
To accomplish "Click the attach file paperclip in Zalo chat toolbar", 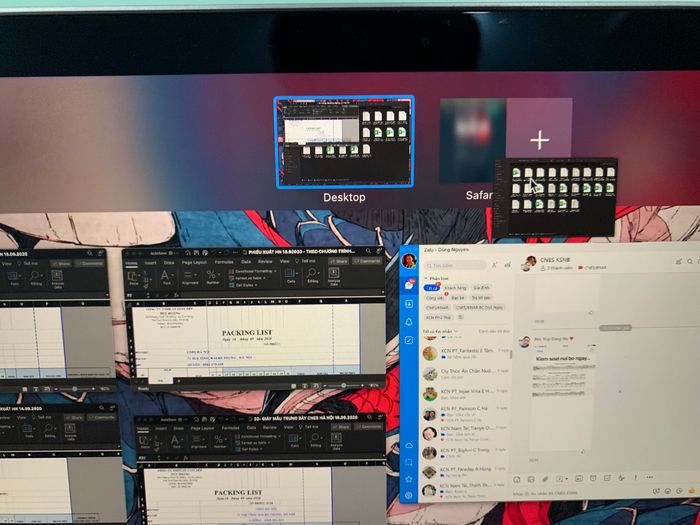I will pos(545,479).
